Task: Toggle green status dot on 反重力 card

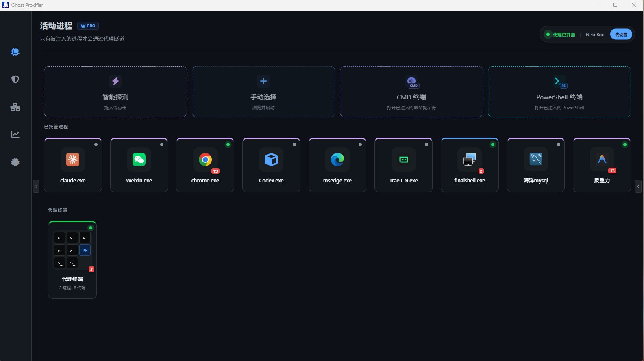Action: coord(625,145)
